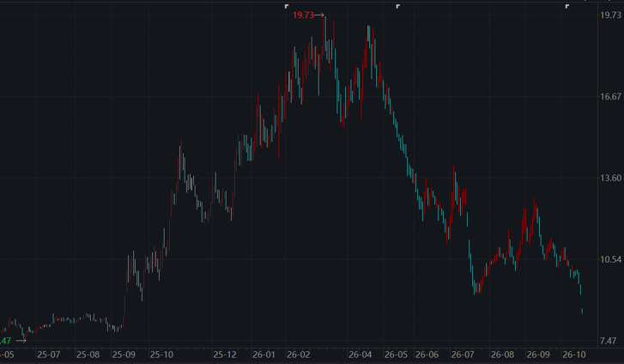This screenshot has width=624, height=364.
Task: Click the red 19.73 high price annotation
Action: click(303, 15)
